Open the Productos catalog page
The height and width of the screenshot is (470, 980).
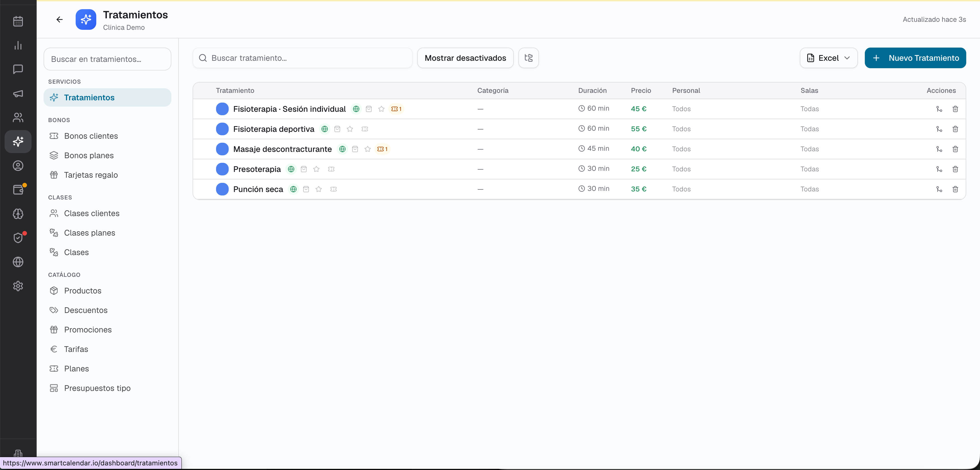tap(107, 291)
